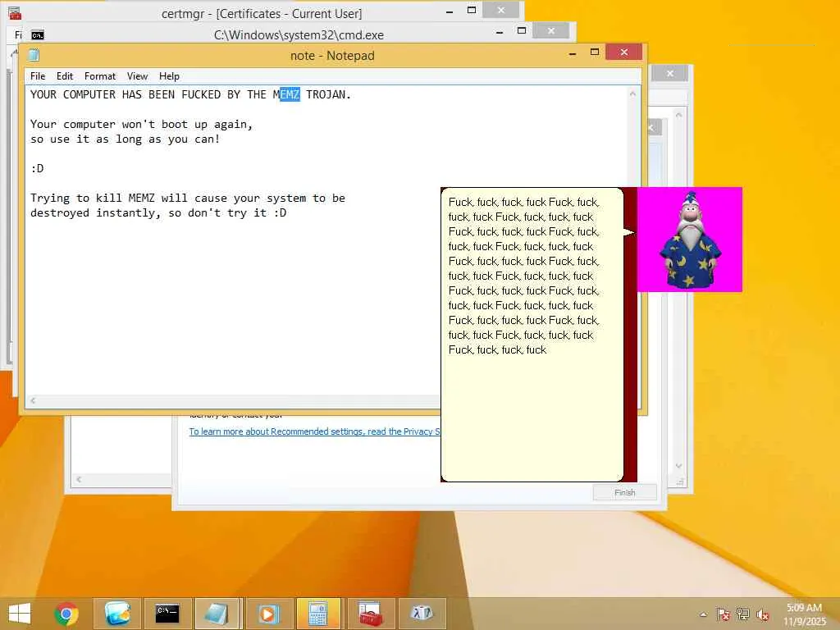Launch Google Chrome from the taskbar
Viewport: 840px width, 630px height.
(x=66, y=614)
